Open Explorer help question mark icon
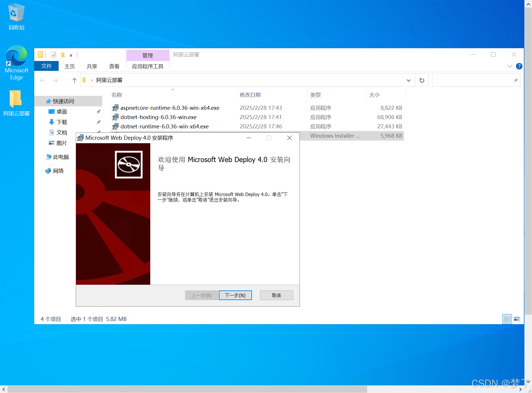 [519, 66]
